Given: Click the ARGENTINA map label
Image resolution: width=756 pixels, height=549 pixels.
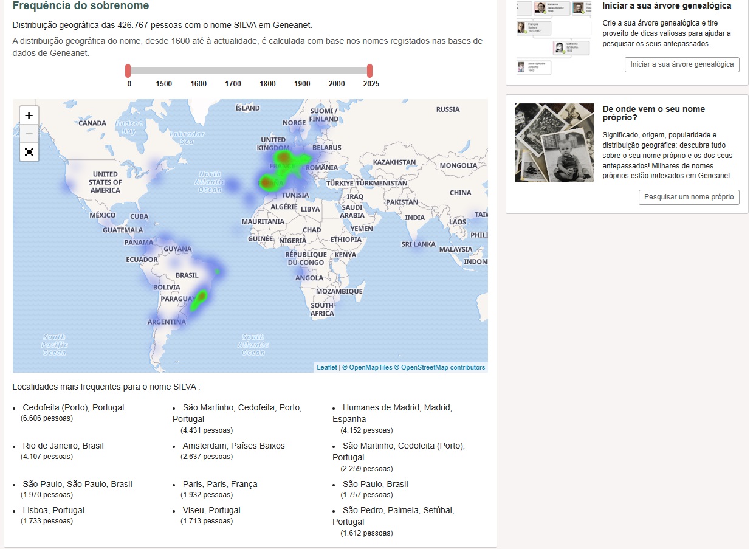Looking at the screenshot, I should tap(167, 322).
